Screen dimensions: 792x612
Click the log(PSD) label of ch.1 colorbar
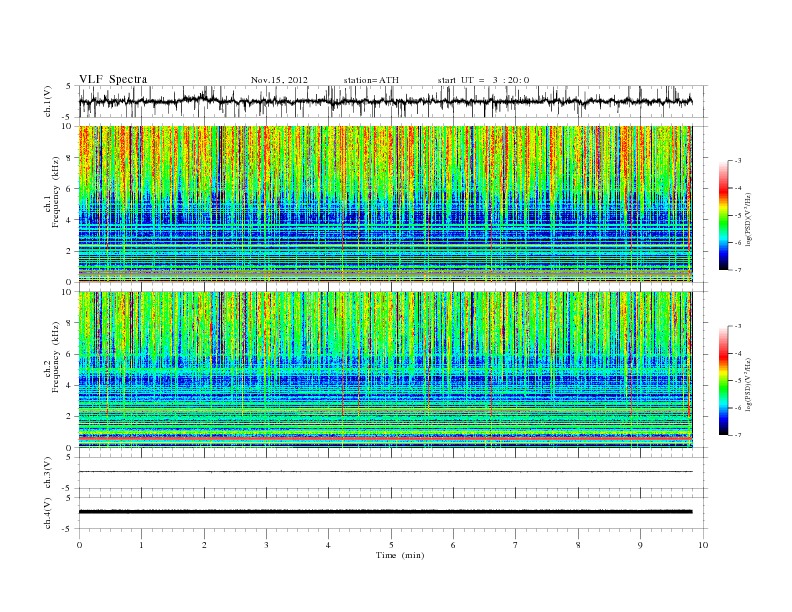(x=749, y=220)
